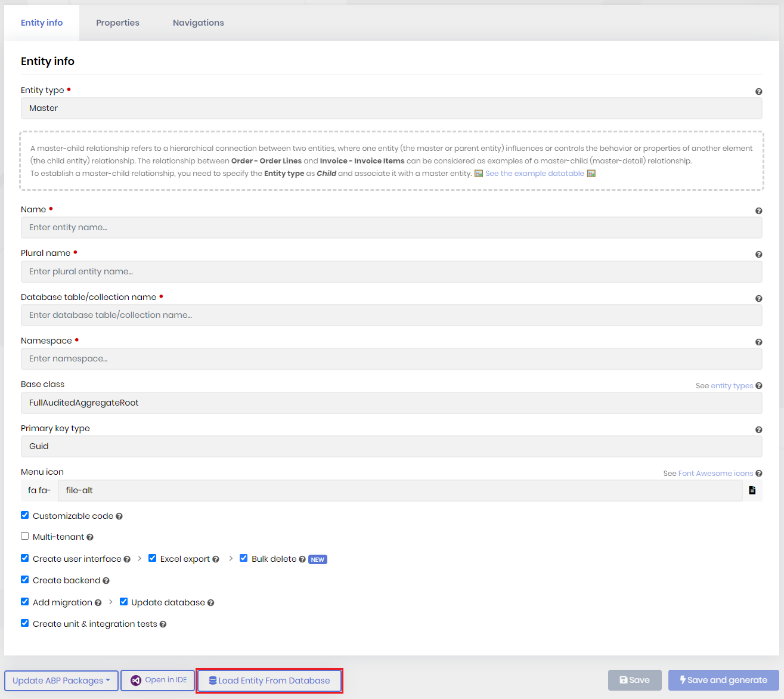Open the Navigations tab

point(198,23)
